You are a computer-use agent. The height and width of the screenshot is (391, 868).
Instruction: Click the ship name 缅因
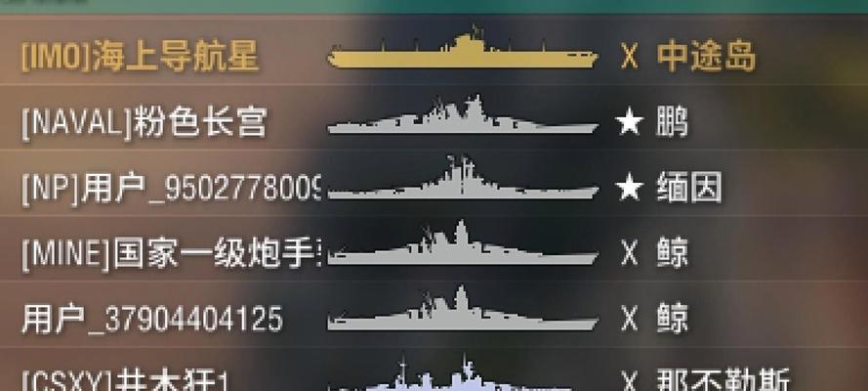click(x=689, y=189)
